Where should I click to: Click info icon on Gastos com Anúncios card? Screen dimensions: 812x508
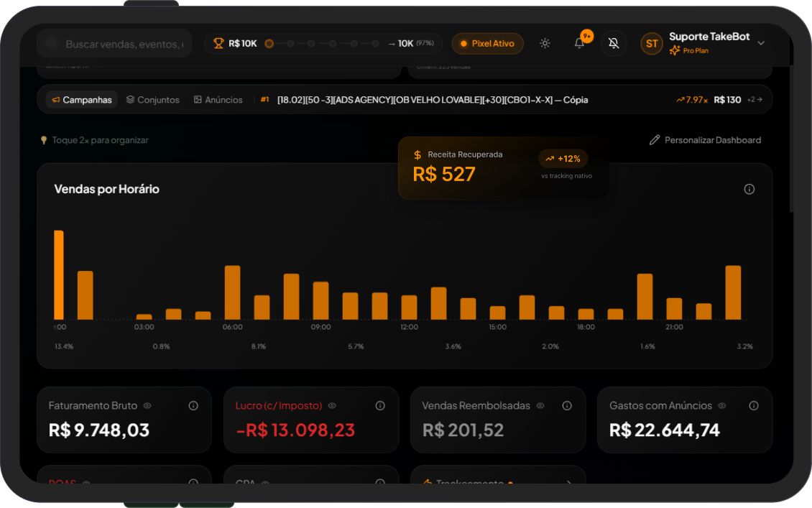point(754,405)
